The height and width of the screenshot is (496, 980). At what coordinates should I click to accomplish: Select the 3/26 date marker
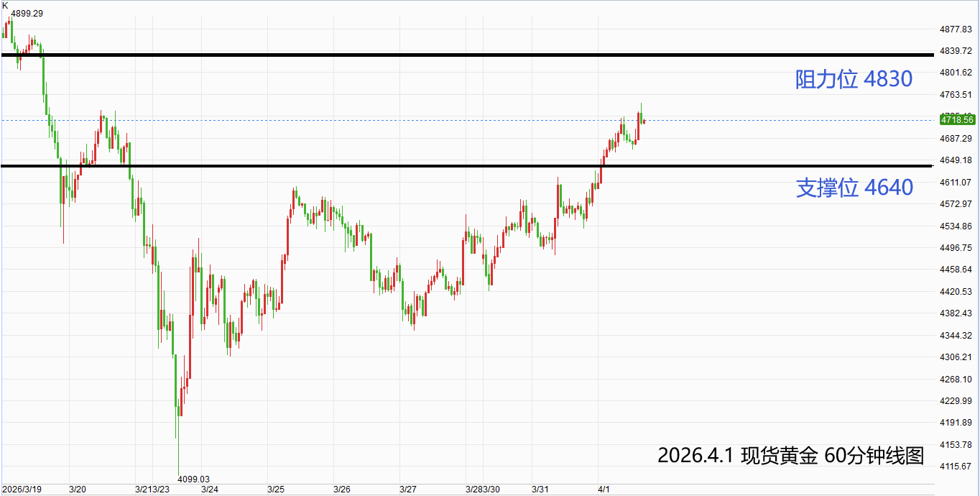(x=342, y=490)
